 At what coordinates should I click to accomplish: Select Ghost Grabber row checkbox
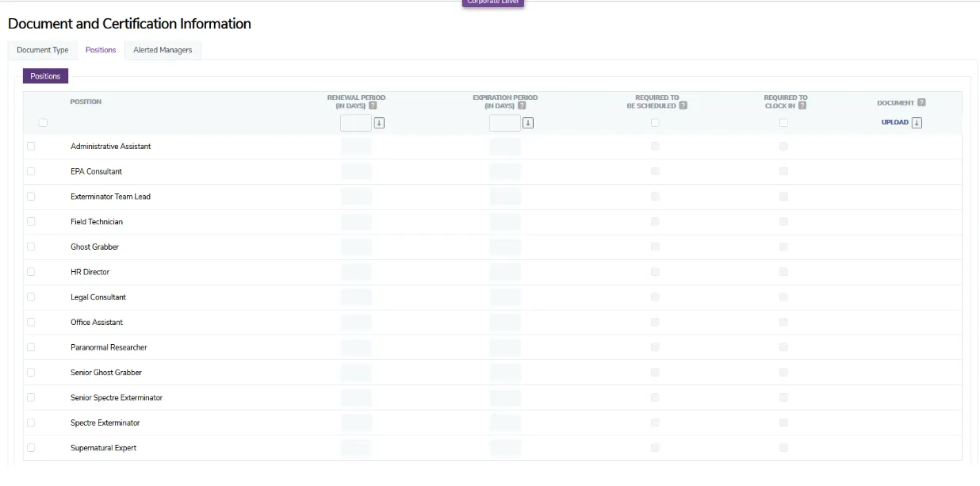(31, 247)
